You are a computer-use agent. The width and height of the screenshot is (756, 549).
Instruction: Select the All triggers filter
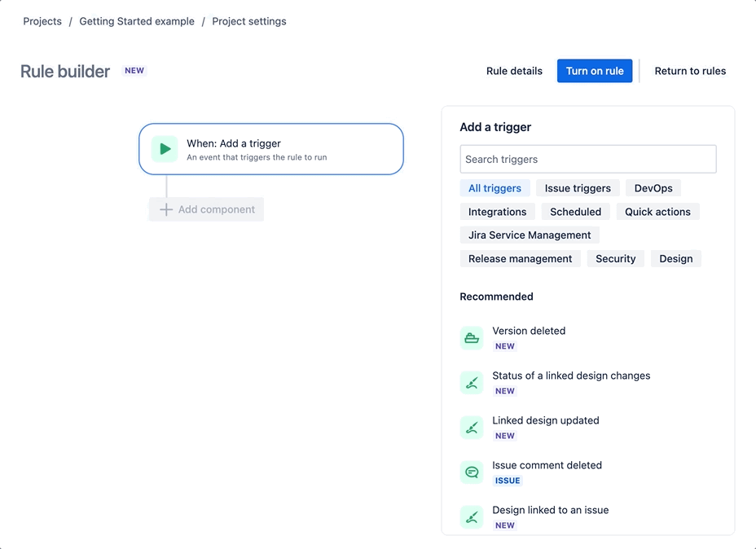(494, 188)
